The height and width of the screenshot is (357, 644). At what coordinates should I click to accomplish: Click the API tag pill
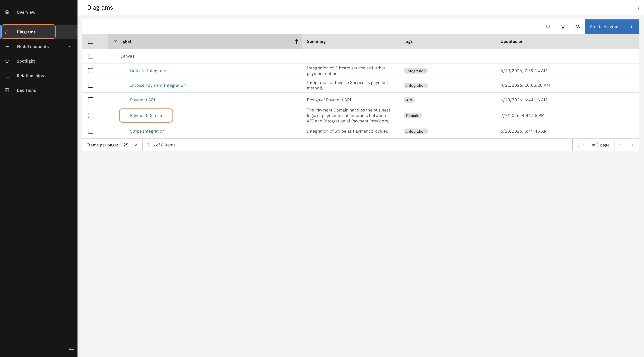point(409,100)
